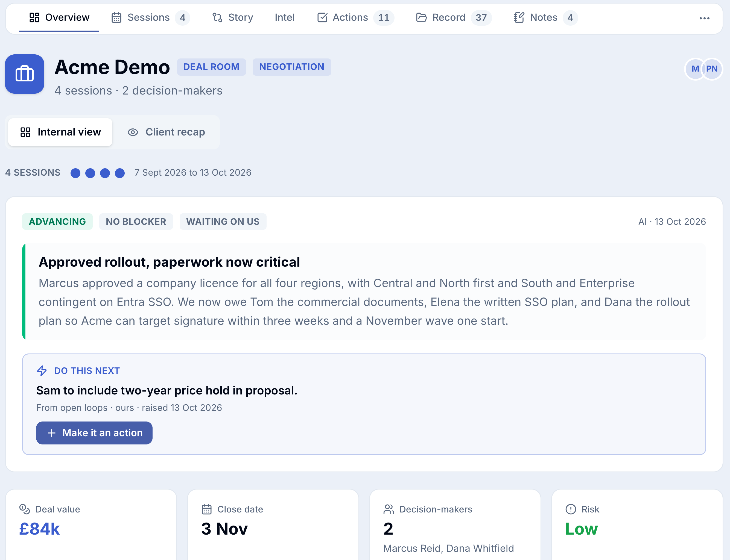This screenshot has height=560, width=730.
Task: Click the '7 Sept 2026 to 13 Oct 2026' date range
Action: coord(193,172)
